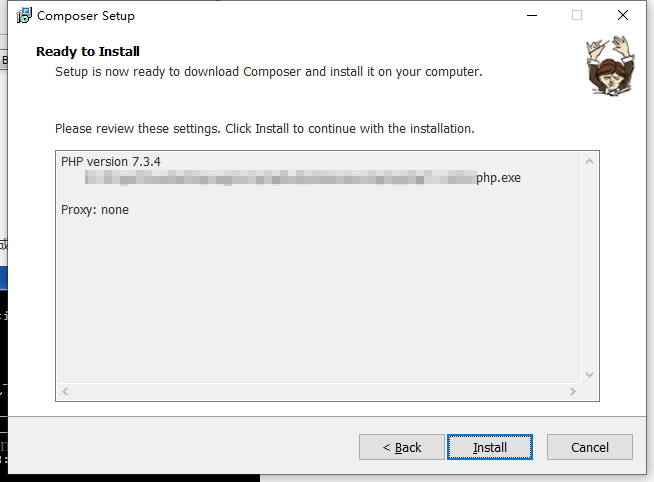This screenshot has width=654, height=482.
Task: Close the Composer Setup dialog
Action: (623, 16)
